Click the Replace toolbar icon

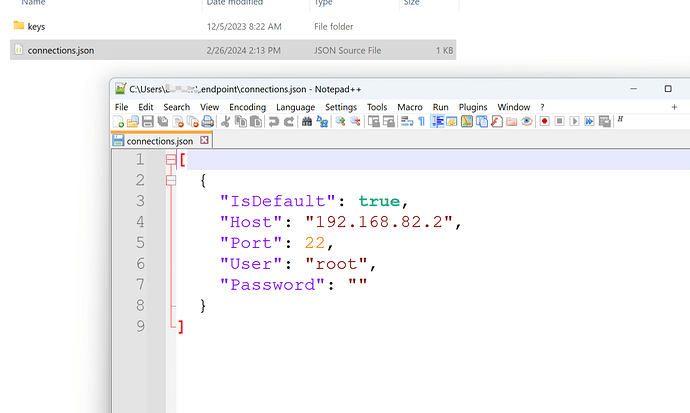point(322,121)
